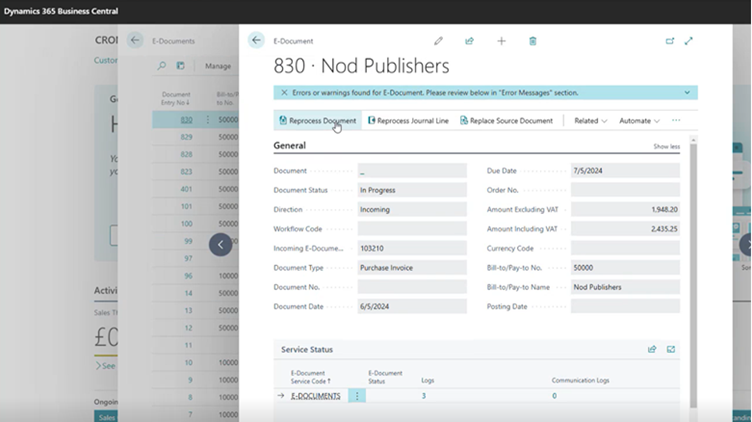Image resolution: width=752 pixels, height=422 pixels.
Task: Search in the E-Documents list
Action: coord(162,66)
